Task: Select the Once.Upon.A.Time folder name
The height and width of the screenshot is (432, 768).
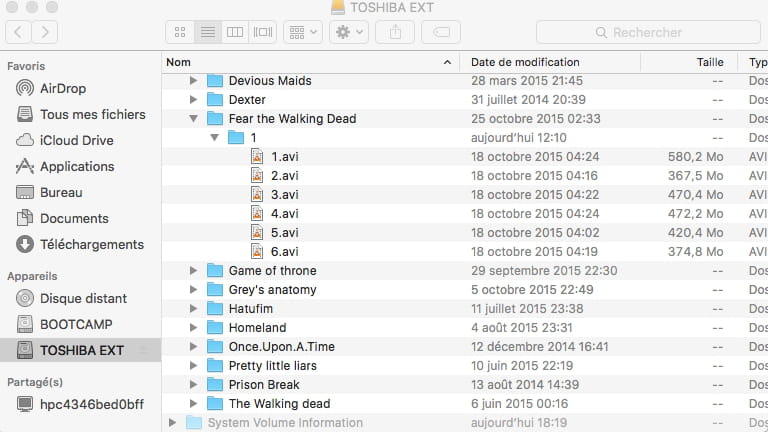Action: 282,346
